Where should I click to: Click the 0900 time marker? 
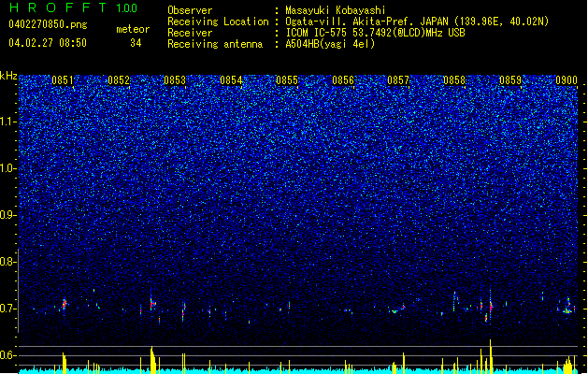tap(566, 80)
